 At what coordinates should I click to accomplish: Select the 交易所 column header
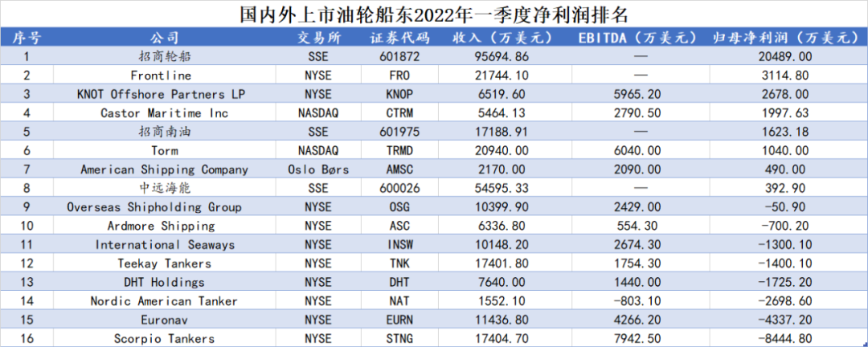(319, 38)
